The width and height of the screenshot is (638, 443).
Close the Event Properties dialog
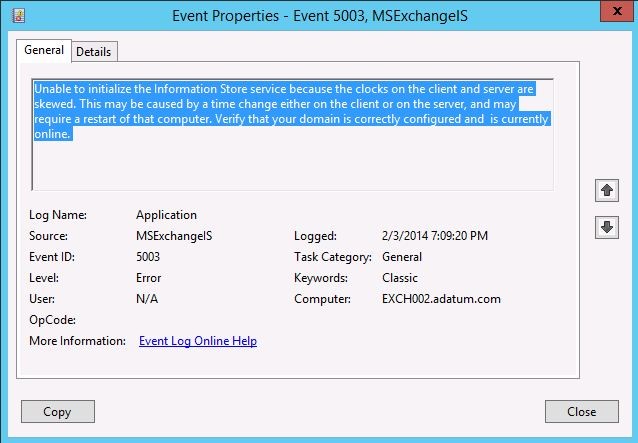pyautogui.click(x=581, y=412)
